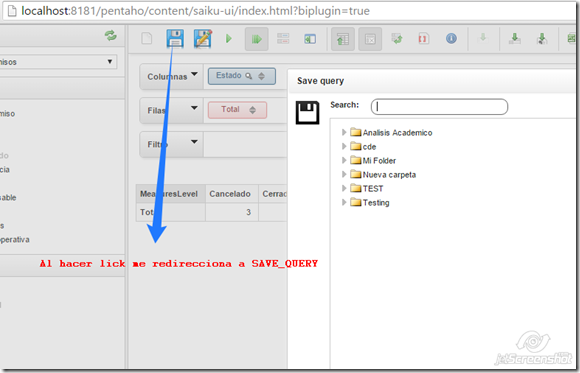This screenshot has width=580, height=373.
Task: Click the Estado dimension chip in Columnas
Action: (x=242, y=76)
